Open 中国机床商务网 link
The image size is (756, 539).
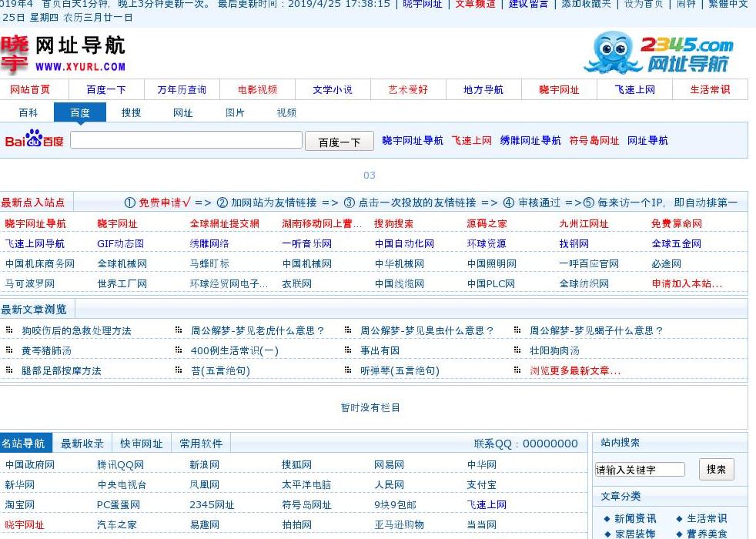pos(39,263)
